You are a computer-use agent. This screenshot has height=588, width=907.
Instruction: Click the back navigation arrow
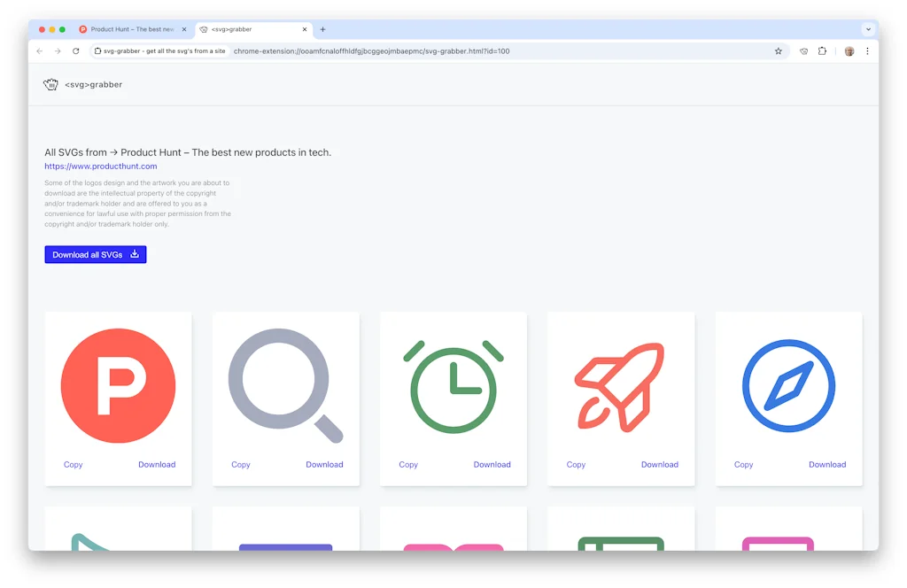coord(39,51)
